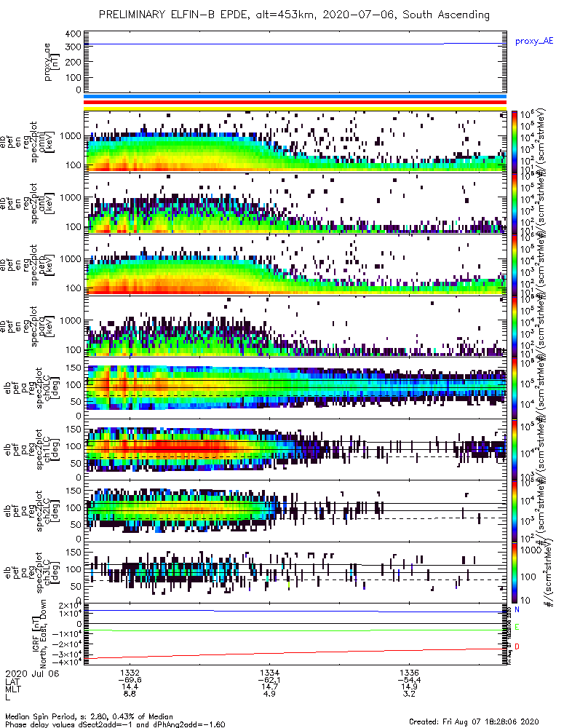Click the ch3LC panel color scale bar
Viewport: 564px width, 728px height.
(x=515, y=572)
